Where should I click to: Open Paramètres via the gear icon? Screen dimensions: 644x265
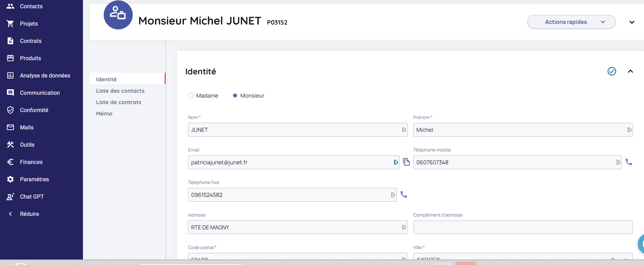(10, 179)
